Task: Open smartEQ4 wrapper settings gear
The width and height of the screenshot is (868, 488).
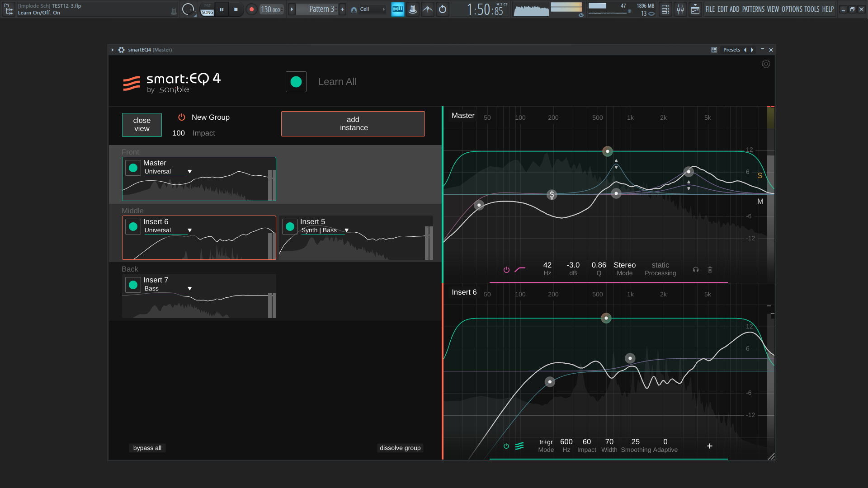Action: [x=121, y=50]
